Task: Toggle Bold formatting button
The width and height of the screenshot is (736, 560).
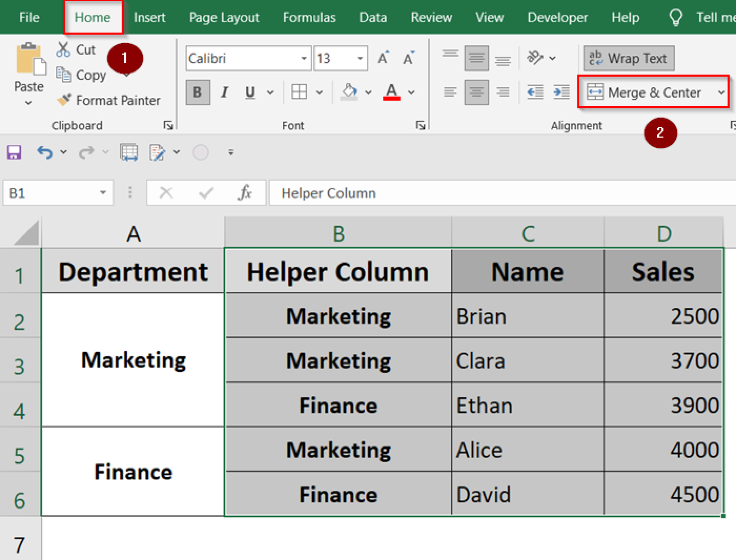Action: point(197,92)
